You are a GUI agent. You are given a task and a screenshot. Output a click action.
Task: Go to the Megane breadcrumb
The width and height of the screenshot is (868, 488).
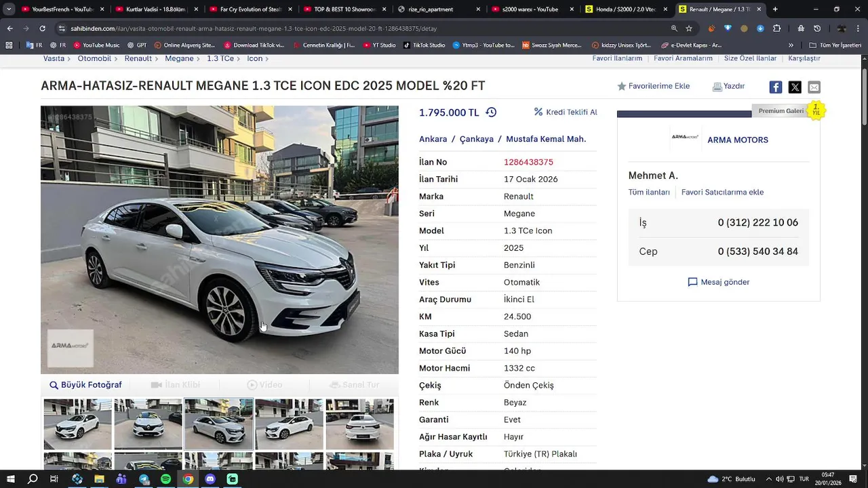[x=179, y=59]
